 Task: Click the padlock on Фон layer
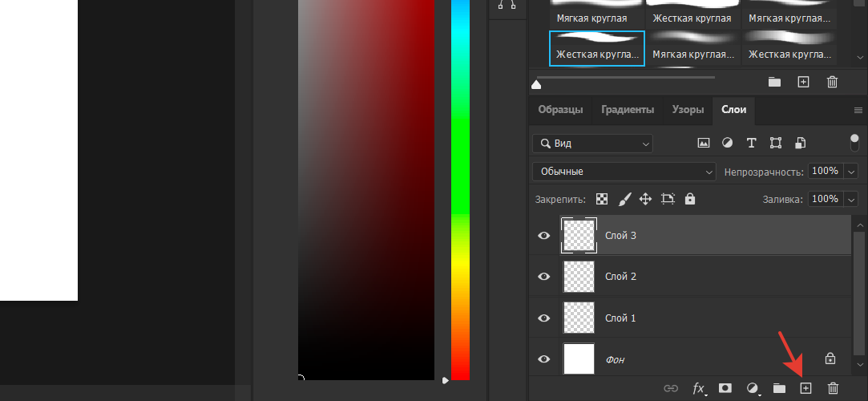tap(830, 358)
